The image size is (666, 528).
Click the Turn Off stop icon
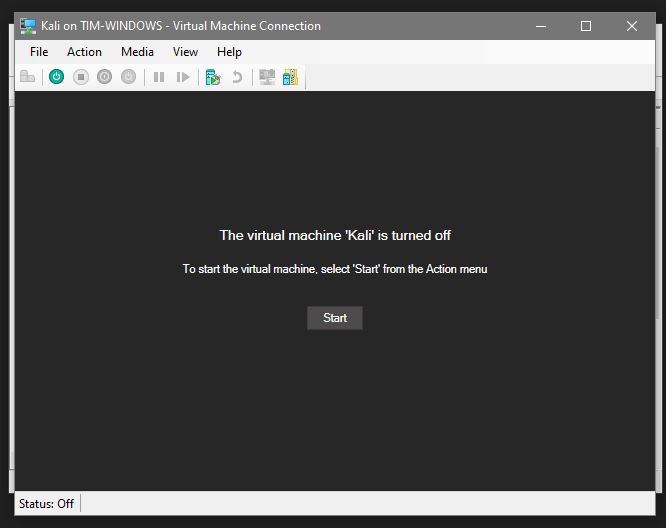pos(81,77)
